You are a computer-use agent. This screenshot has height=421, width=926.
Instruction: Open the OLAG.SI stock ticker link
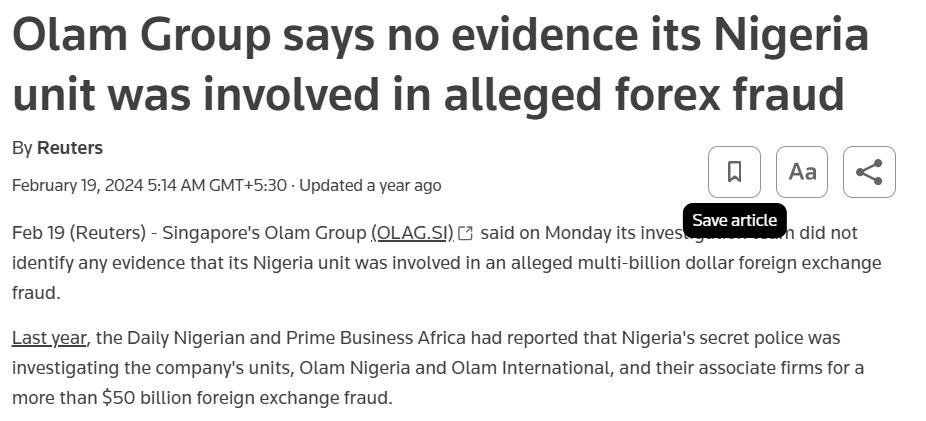(412, 233)
